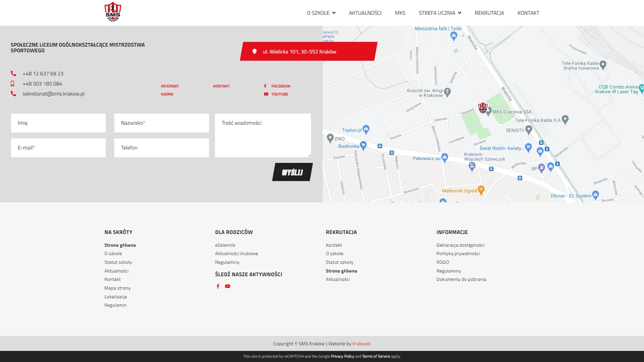
Task: Click the ZIKO map pin
Action: click(330, 138)
